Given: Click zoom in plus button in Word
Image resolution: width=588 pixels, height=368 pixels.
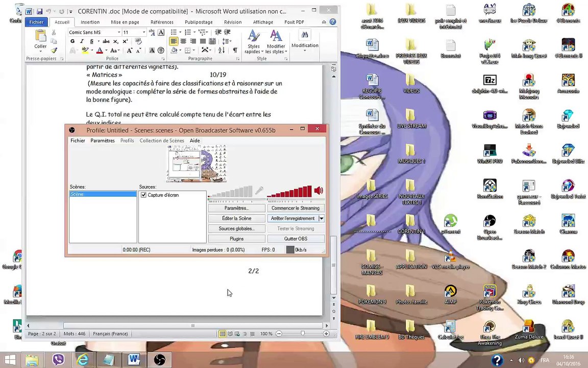Looking at the screenshot, I should click(x=326, y=333).
